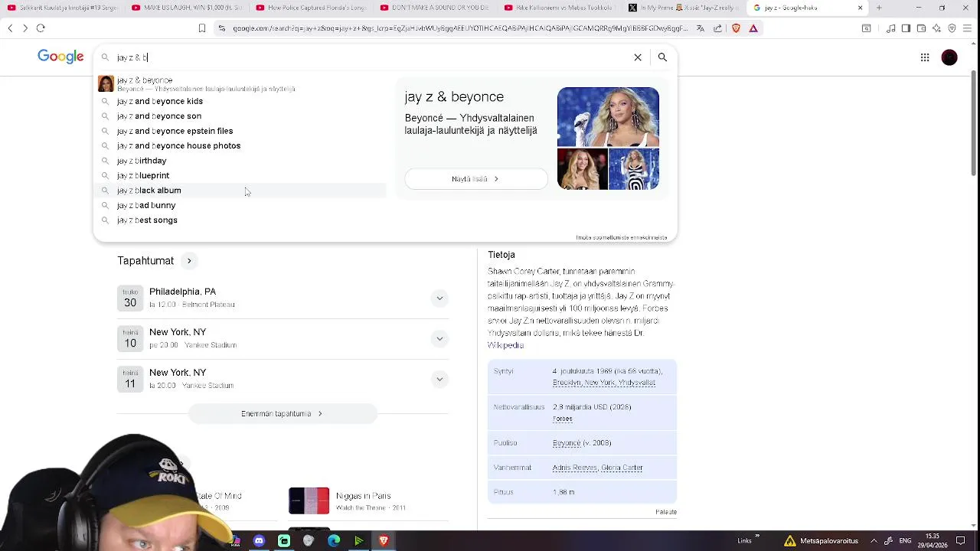Switch to MAKE US LAUGH, WIN $1,000 tab
Image resolution: width=980 pixels, height=551 pixels.
(x=186, y=8)
